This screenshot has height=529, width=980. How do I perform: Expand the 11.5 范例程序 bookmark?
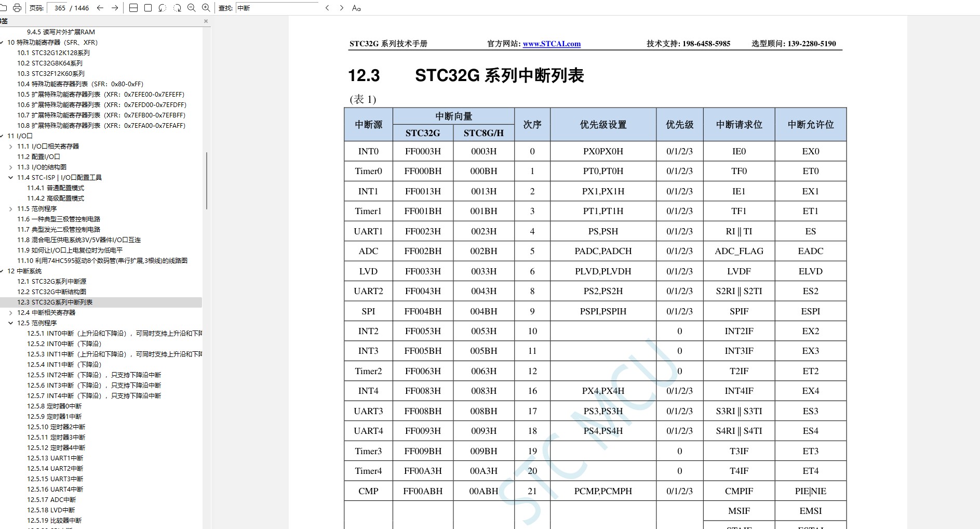pos(10,209)
